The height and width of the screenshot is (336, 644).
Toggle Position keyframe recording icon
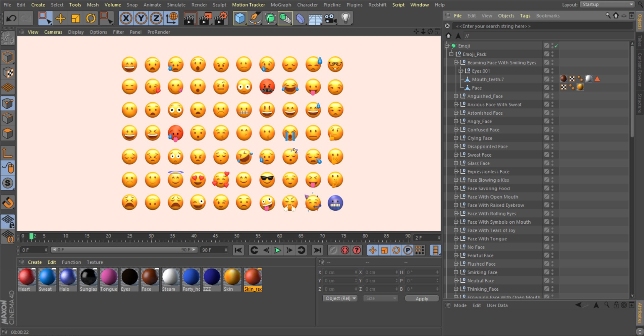(372, 250)
